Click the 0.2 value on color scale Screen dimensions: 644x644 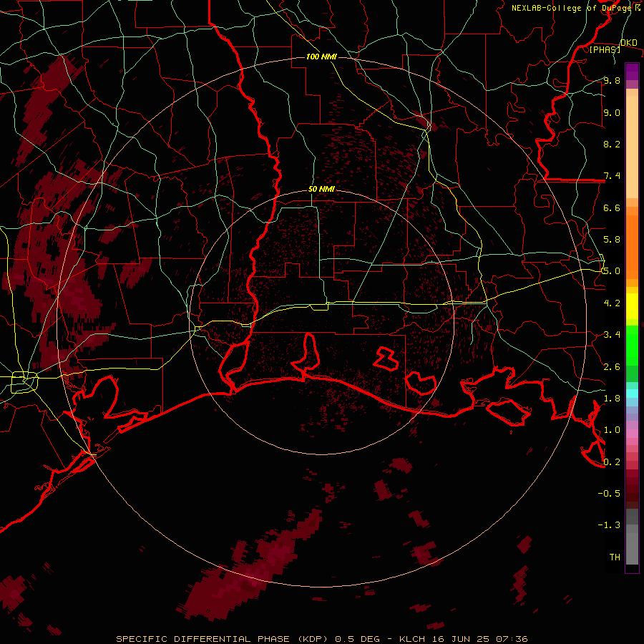pyautogui.click(x=612, y=462)
